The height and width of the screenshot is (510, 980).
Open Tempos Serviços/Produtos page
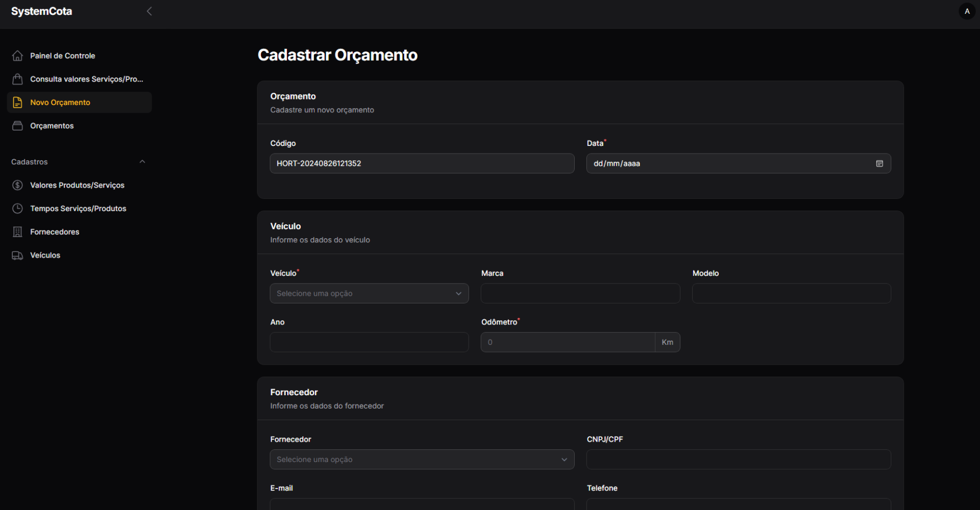point(80,209)
